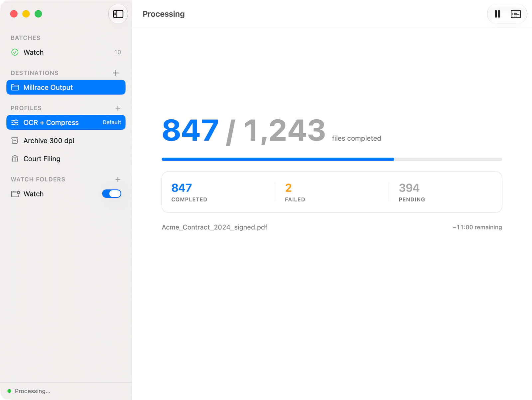Click the green checkmark beside Watch batch
The width and height of the screenshot is (532, 400).
tap(15, 52)
